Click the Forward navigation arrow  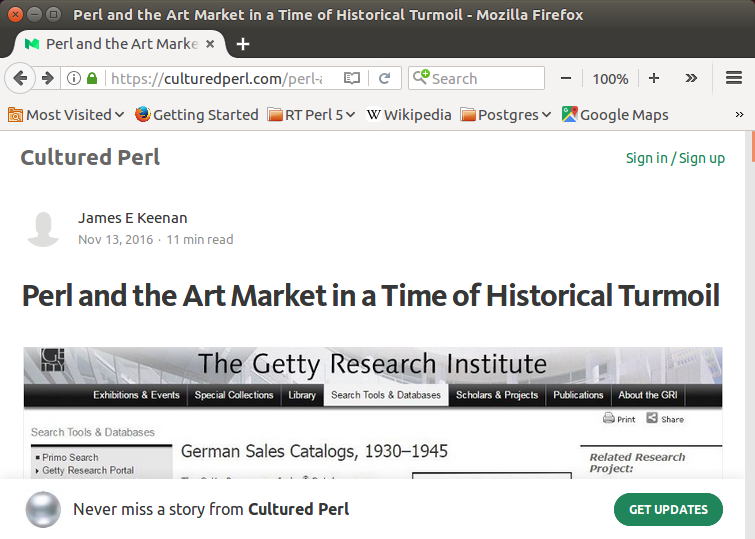click(47, 78)
